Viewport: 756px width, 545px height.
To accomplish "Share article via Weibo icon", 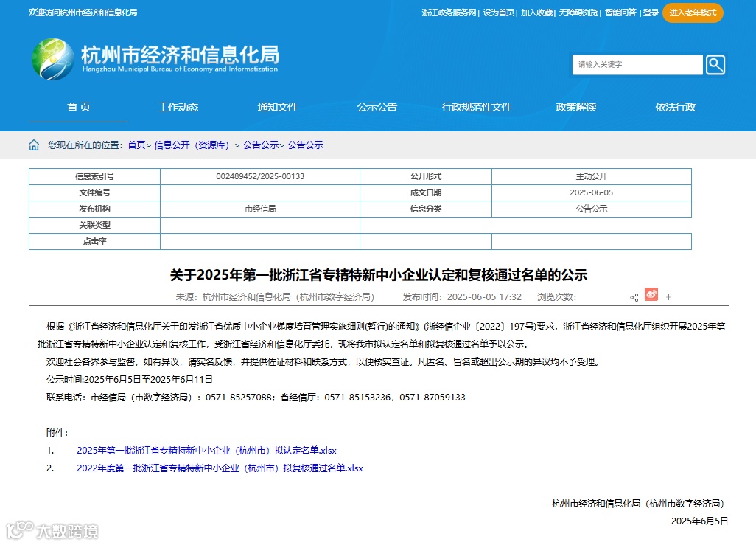I will [x=651, y=294].
